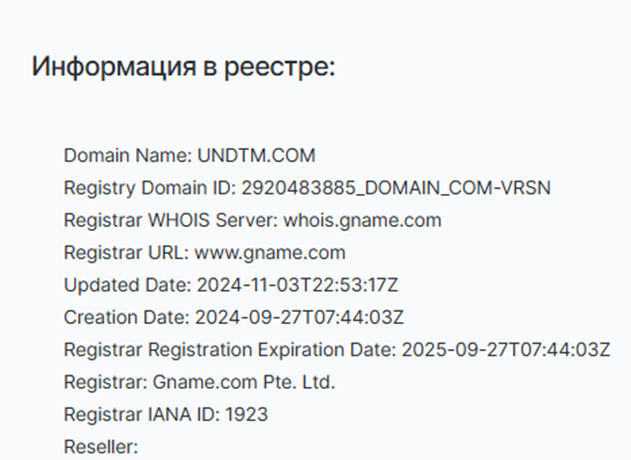Click the "Registrar URL:" label

pyautogui.click(x=126, y=252)
